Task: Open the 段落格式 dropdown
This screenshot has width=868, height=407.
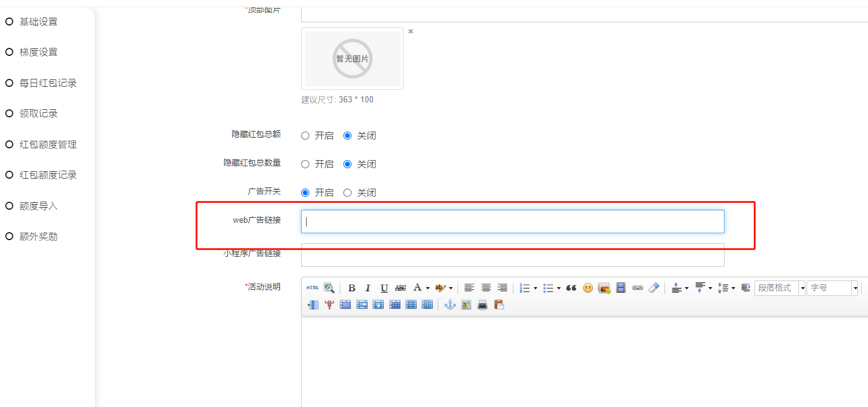Action: coord(780,288)
